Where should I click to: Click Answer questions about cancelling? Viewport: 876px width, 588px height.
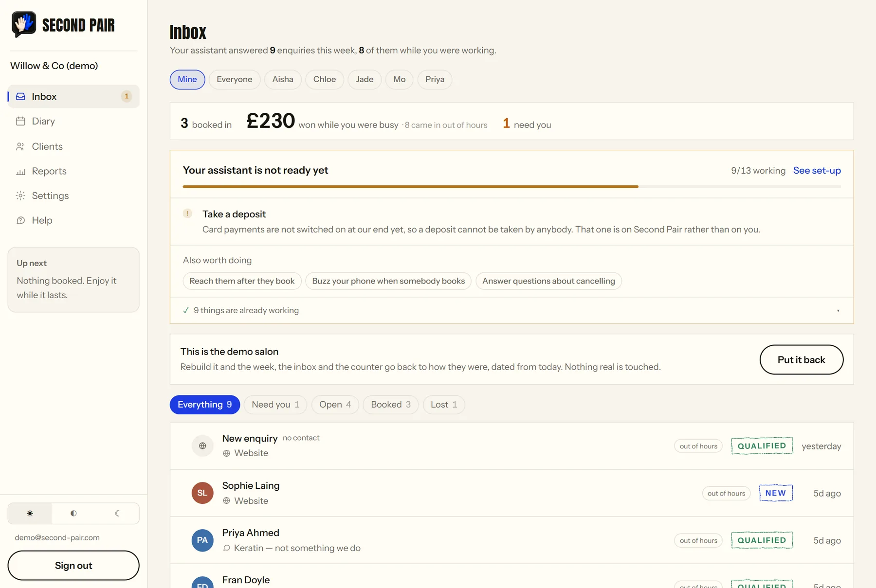(548, 281)
